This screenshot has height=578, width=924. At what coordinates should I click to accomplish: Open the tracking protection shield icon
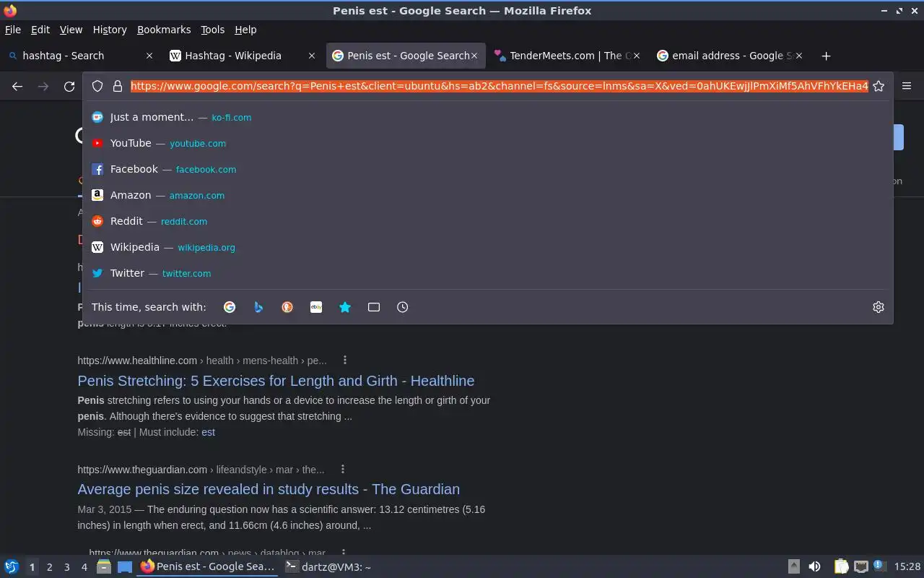[x=97, y=86]
